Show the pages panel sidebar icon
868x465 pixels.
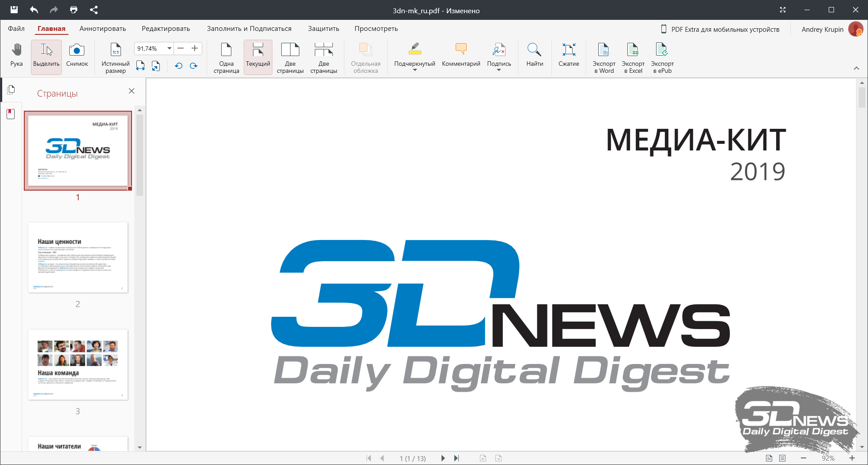11,90
